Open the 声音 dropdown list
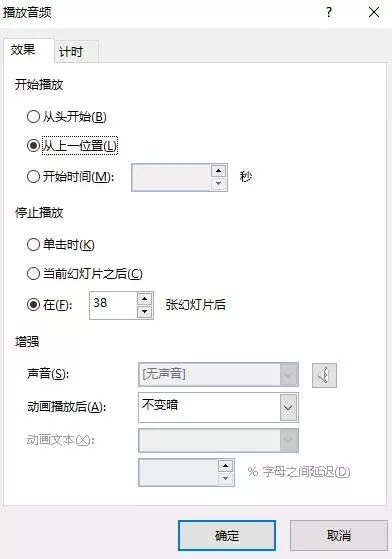The height and width of the screenshot is (559, 392). point(218,374)
